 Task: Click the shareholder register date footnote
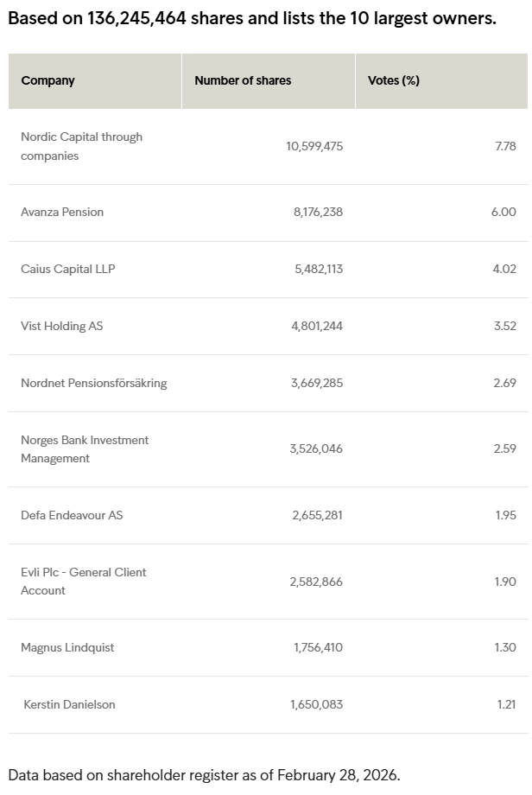(204, 774)
